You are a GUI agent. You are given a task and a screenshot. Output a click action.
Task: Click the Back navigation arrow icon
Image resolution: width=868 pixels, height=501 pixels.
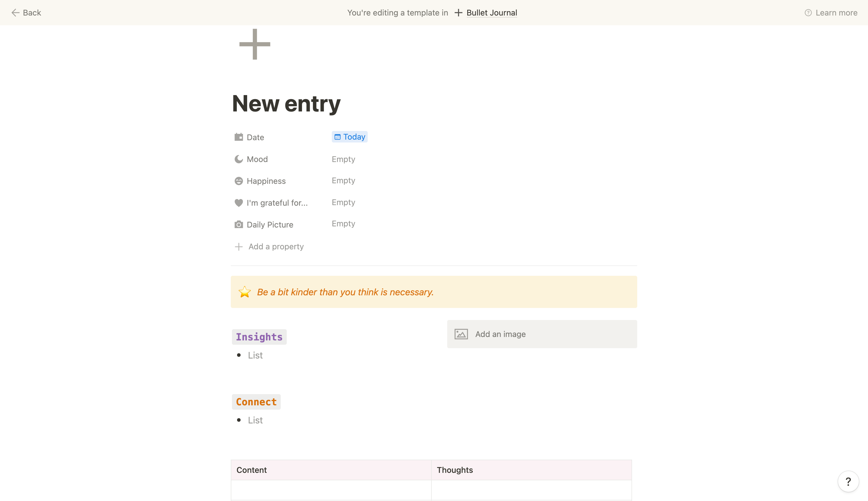[x=15, y=12]
